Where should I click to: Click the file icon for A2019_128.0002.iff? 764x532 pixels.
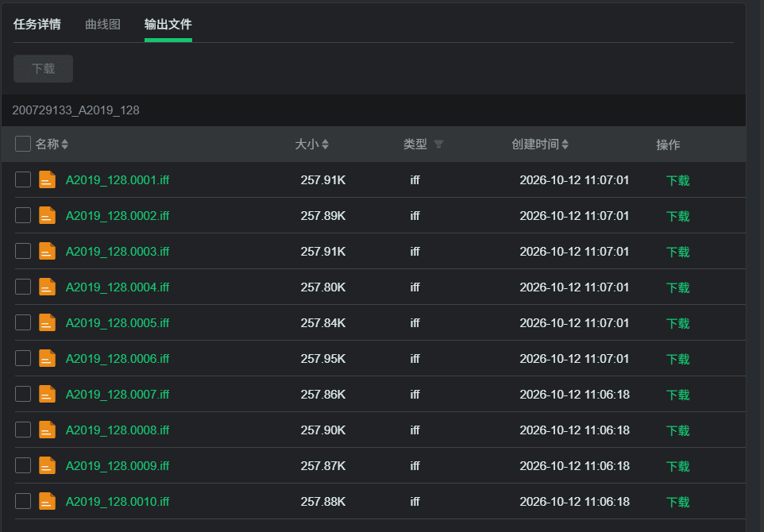coord(48,215)
